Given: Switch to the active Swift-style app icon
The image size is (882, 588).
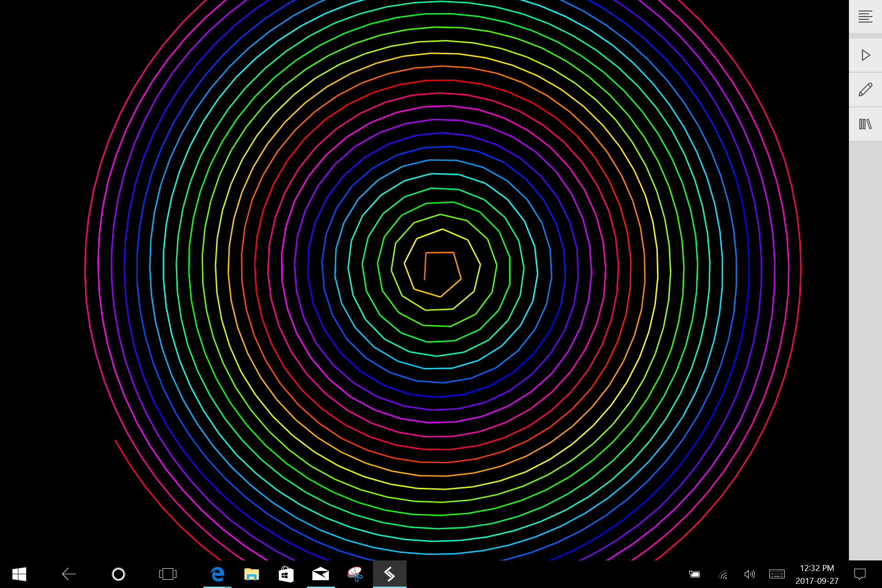Looking at the screenshot, I should [x=390, y=574].
